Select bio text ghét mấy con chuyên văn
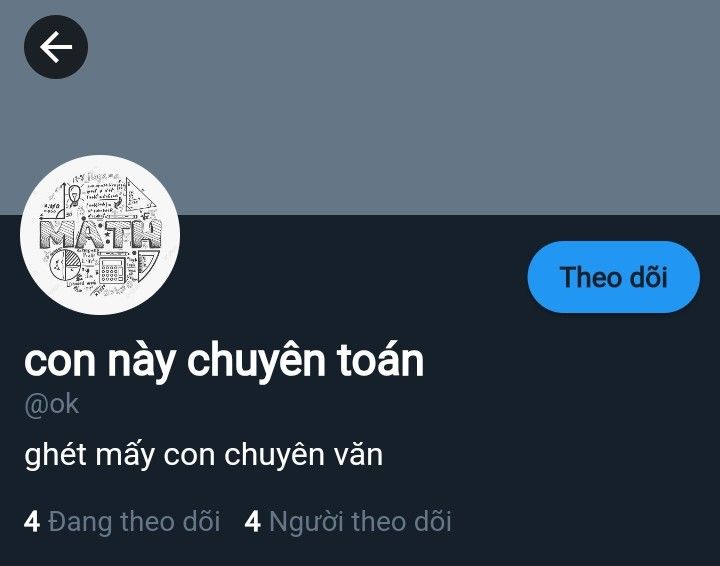This screenshot has height=566, width=720. point(203,455)
